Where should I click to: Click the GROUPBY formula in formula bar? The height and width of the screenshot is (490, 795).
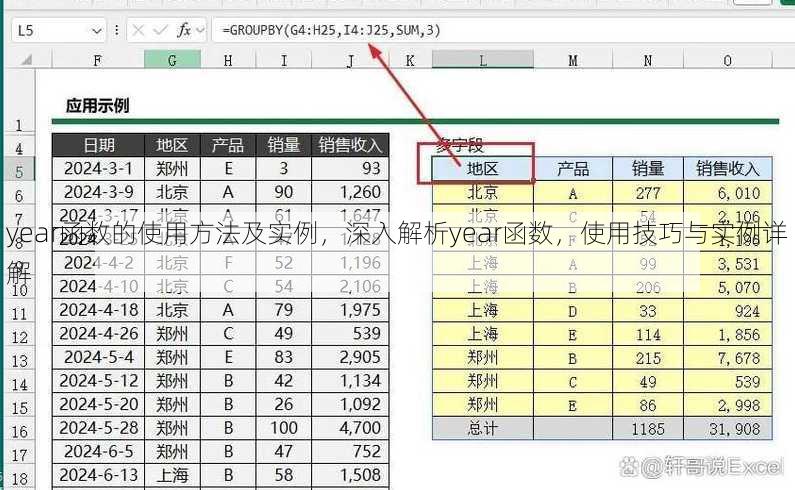331,30
